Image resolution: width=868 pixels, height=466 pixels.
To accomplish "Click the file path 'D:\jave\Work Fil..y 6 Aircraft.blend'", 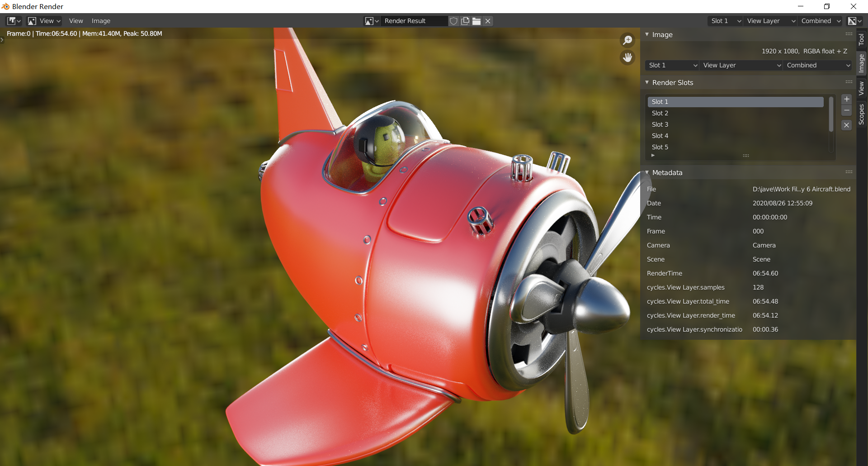I will (802, 189).
